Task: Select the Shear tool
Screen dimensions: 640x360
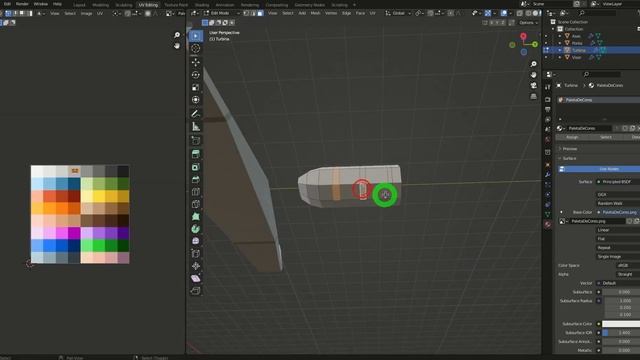Action: pos(196,278)
